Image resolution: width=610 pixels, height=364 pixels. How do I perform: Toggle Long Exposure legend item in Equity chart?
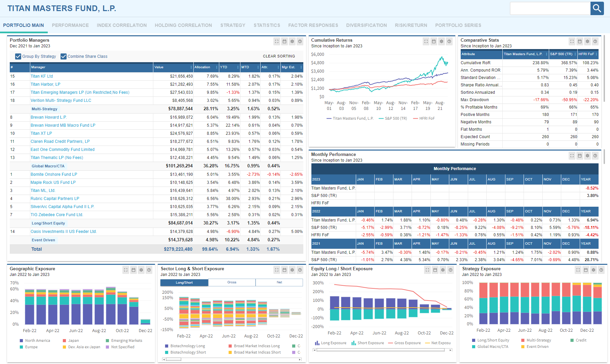pyautogui.click(x=331, y=343)
